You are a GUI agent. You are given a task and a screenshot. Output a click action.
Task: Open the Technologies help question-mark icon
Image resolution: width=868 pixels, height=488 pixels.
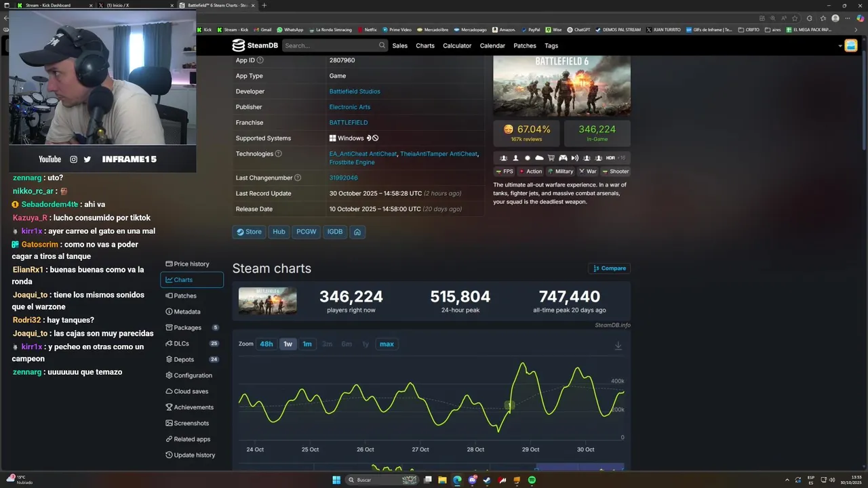278,154
